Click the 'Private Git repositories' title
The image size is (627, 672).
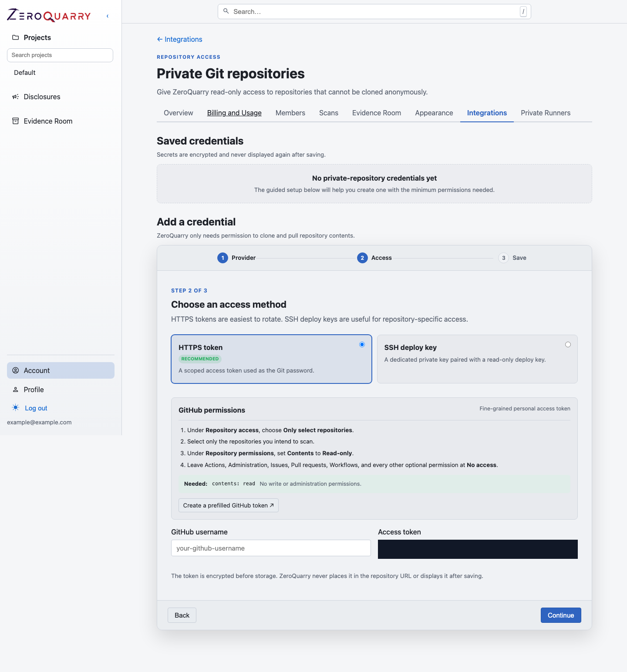[x=231, y=74]
